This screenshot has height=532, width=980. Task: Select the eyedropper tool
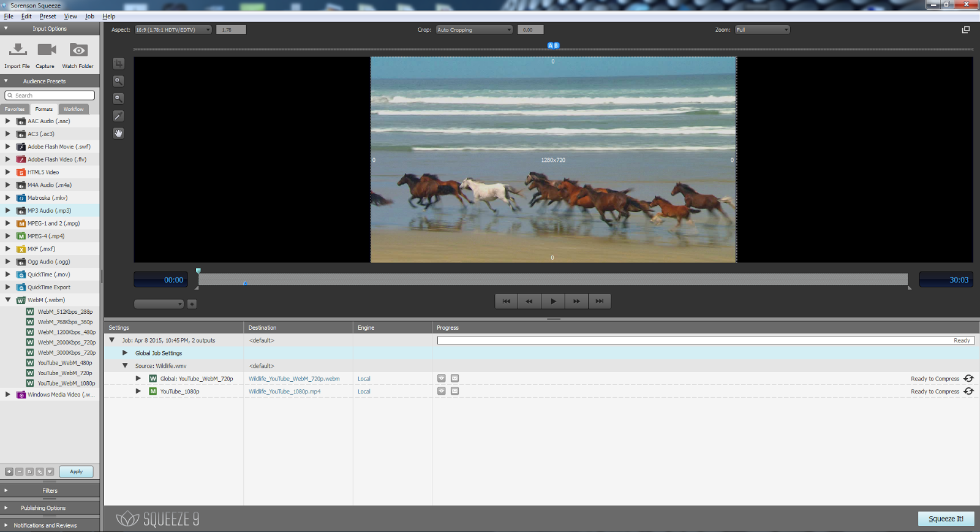pyautogui.click(x=119, y=116)
